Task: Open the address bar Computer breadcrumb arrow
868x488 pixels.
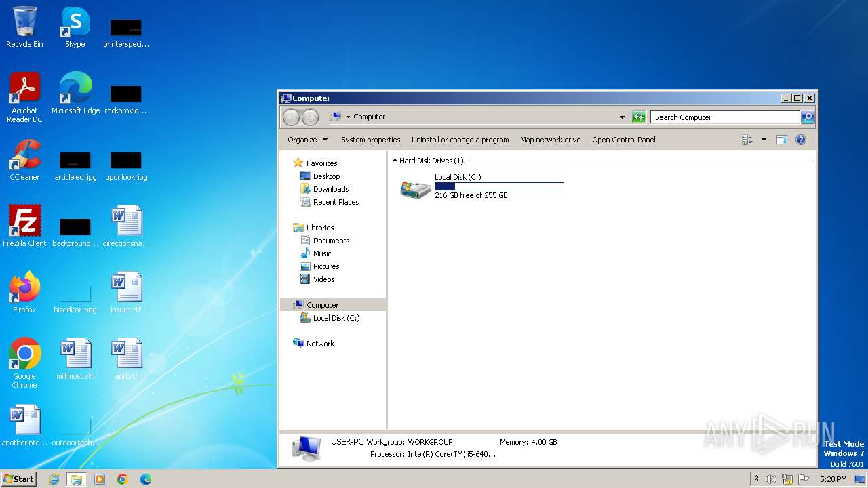Action: click(x=348, y=117)
